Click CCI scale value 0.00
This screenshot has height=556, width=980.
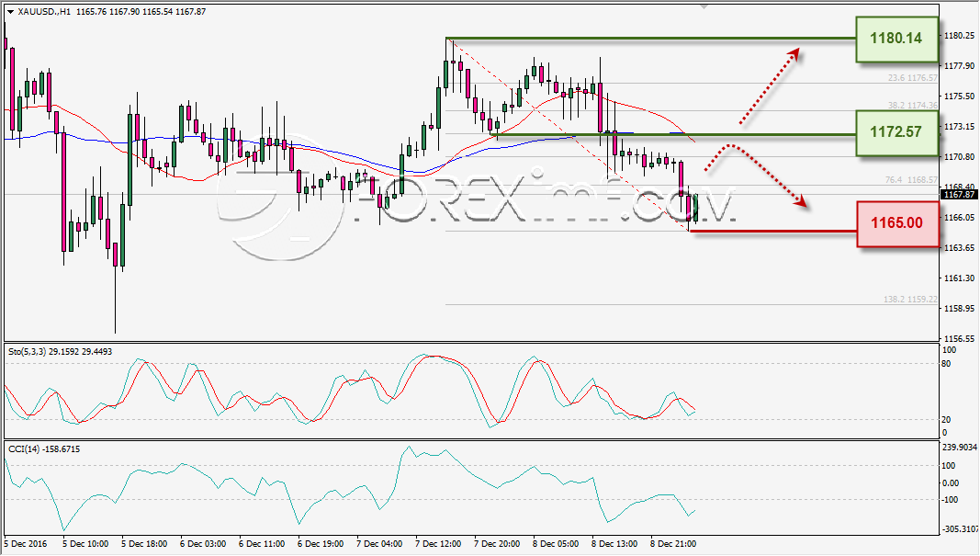pyautogui.click(x=950, y=482)
